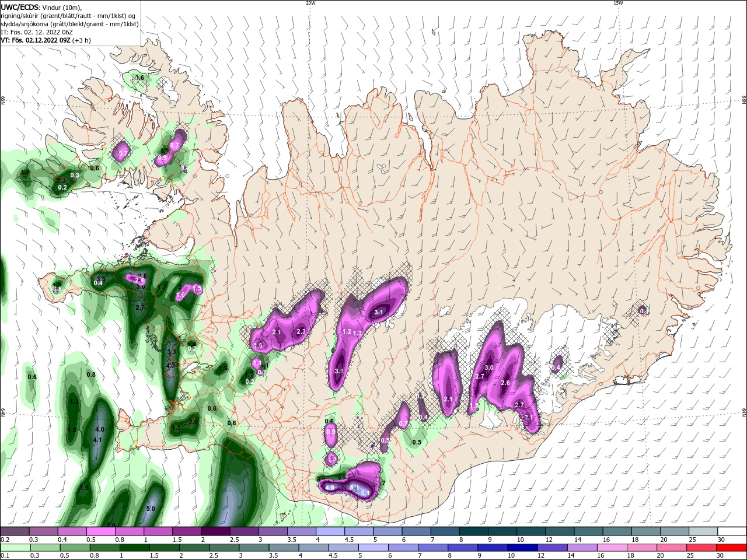Viewport: 747px width, 560px height.
Task: Click the '20W' longitude label at top
Action: (x=310, y=3)
